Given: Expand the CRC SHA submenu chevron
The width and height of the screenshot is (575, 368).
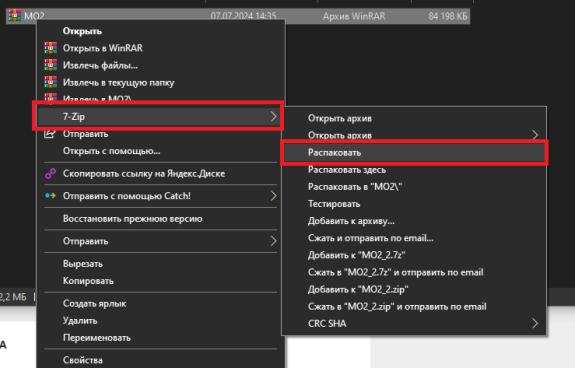Looking at the screenshot, I should (x=535, y=323).
